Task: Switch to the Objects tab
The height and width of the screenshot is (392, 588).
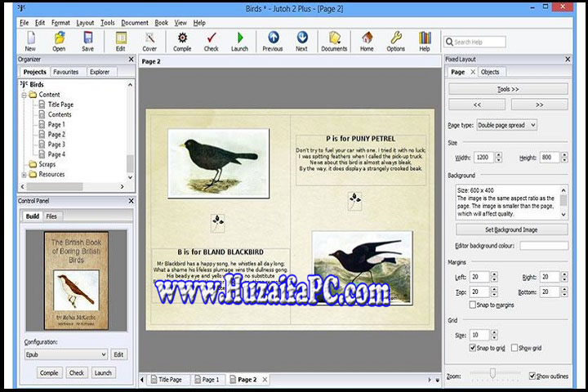Action: (x=490, y=72)
